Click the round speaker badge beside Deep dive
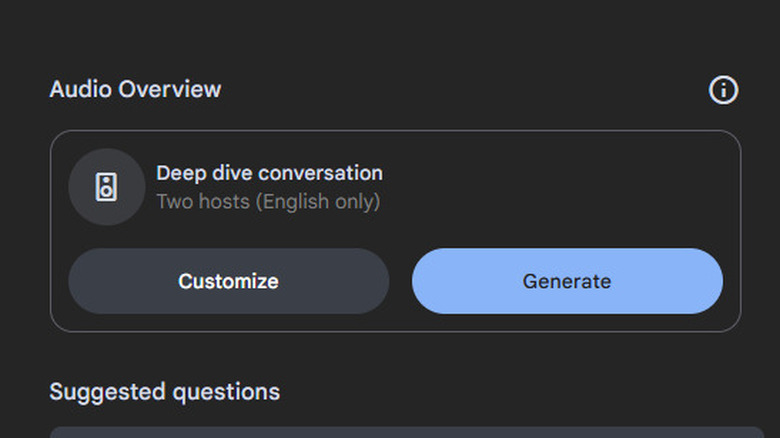This screenshot has height=438, width=780. click(x=107, y=187)
